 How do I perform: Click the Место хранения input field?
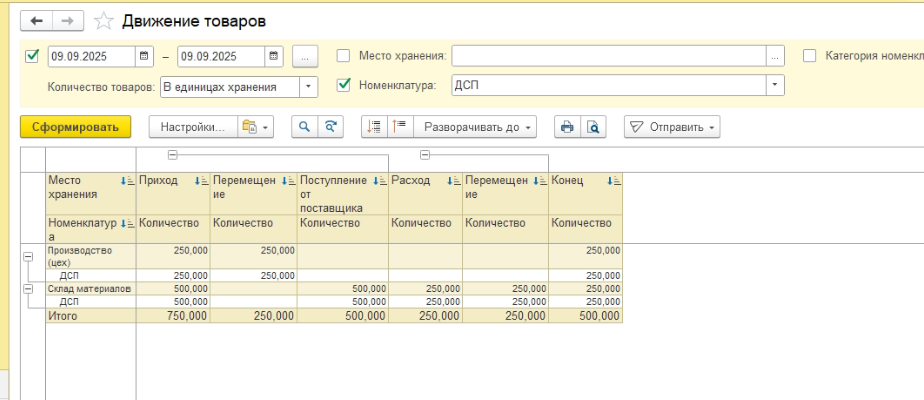point(609,56)
